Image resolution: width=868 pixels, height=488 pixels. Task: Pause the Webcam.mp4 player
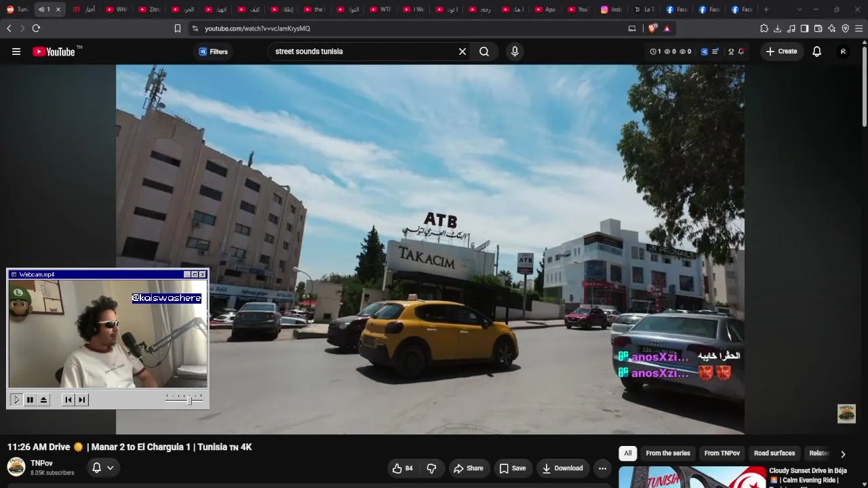click(x=30, y=400)
